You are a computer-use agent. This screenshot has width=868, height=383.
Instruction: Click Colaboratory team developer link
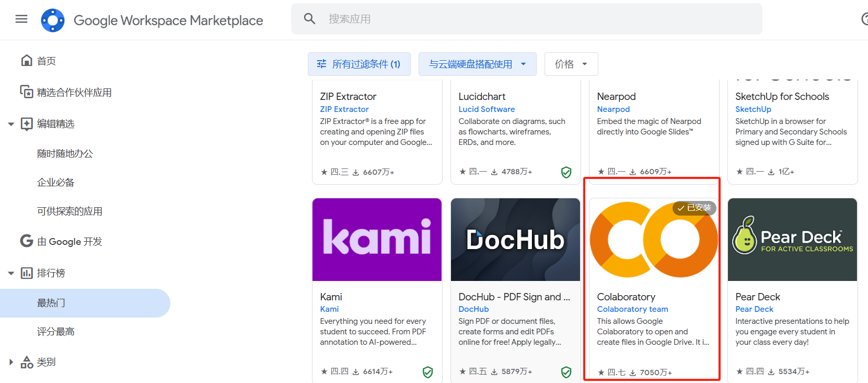tap(632, 309)
